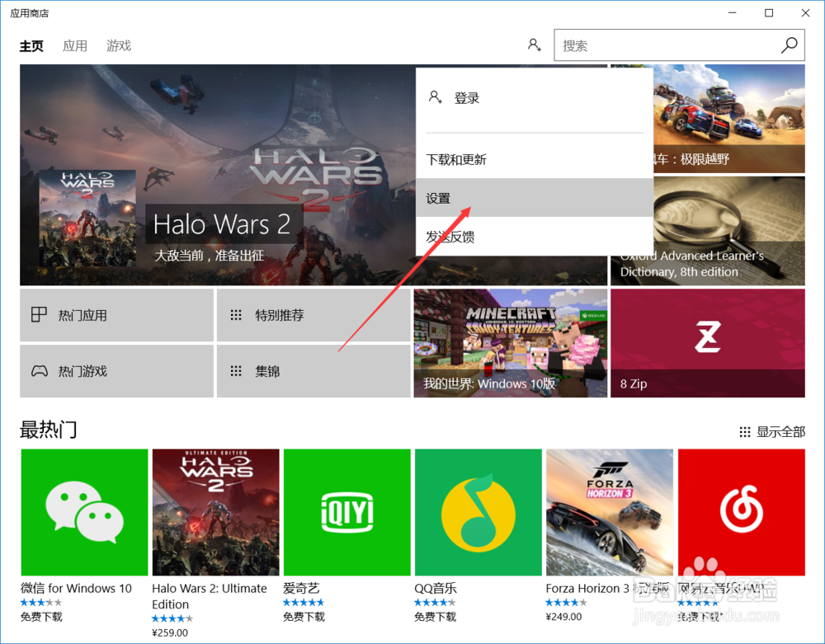
Task: Open the 热门应用 tile
Action: (117, 315)
